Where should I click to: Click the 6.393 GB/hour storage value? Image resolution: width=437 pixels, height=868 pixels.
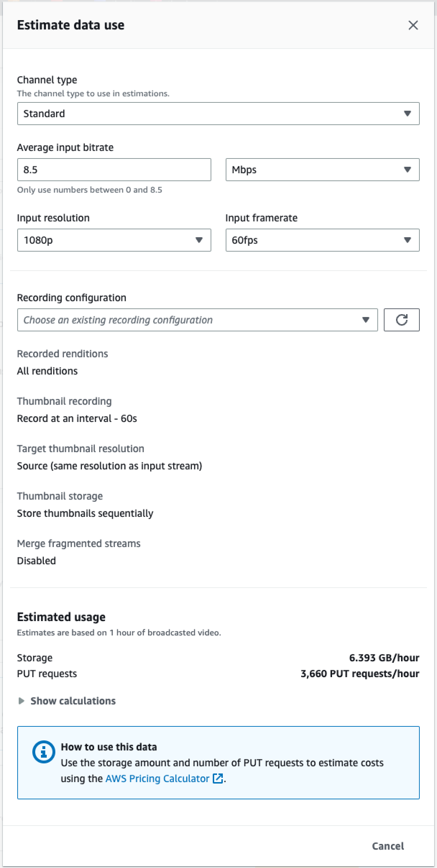[x=384, y=658]
